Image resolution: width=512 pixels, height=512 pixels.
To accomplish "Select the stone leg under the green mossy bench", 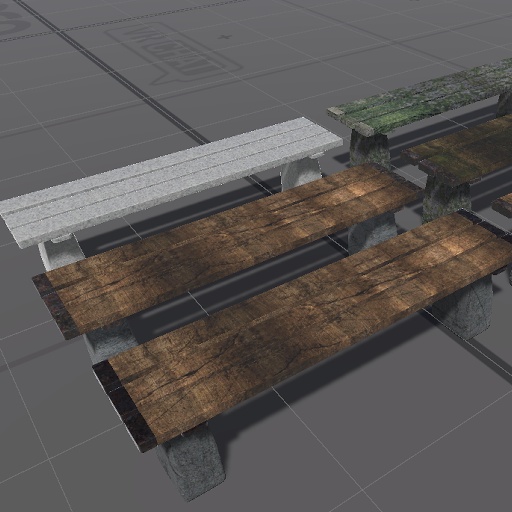I will 370,149.
